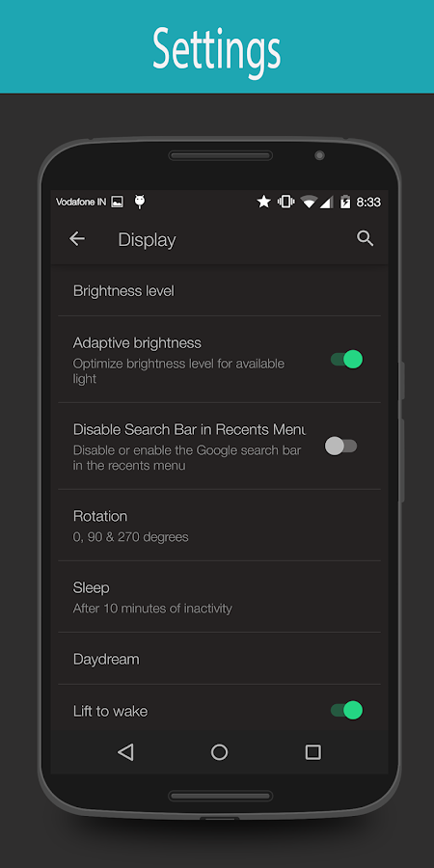The height and width of the screenshot is (868, 434).
Task: Open search with the magnifier icon
Action: pos(365,238)
